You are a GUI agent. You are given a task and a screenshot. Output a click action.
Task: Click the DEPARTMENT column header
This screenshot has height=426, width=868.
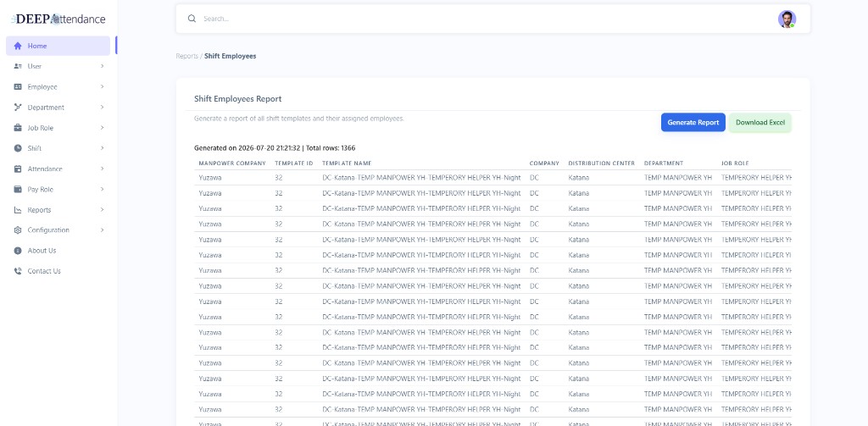point(663,163)
